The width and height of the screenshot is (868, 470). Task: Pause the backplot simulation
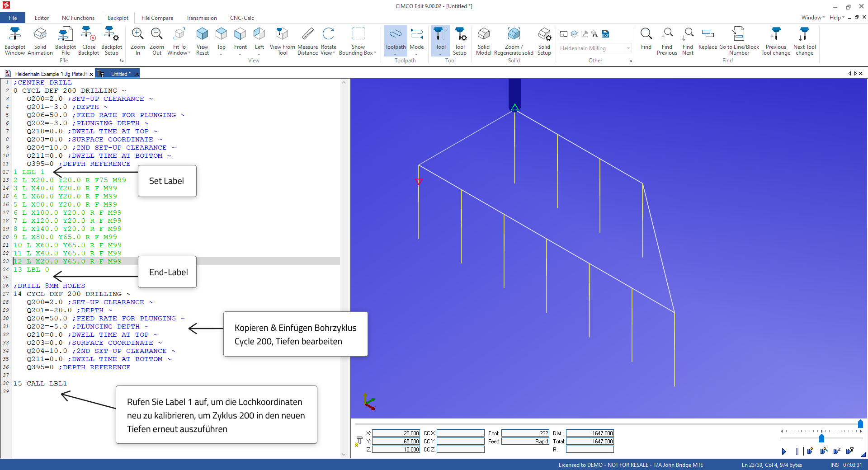(797, 451)
